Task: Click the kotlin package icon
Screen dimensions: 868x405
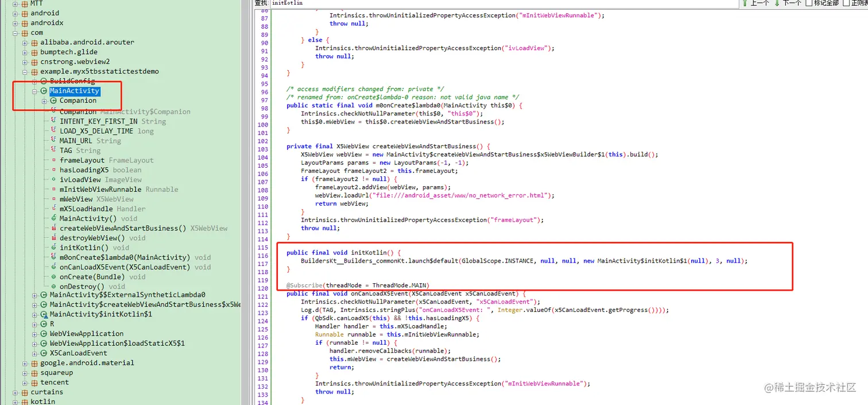Action: click(x=25, y=402)
